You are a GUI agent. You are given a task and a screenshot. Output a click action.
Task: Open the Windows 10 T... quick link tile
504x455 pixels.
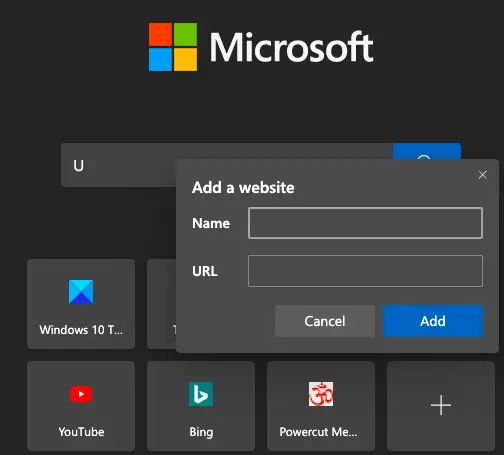pos(81,304)
